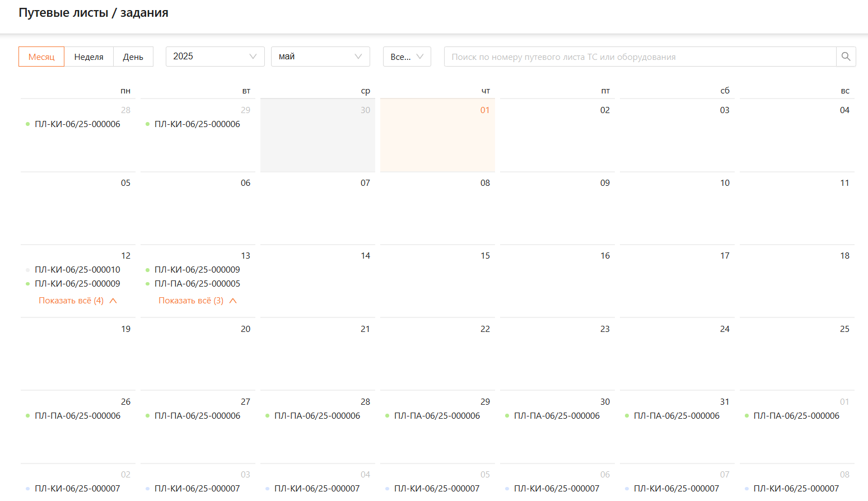Expand the Все... filter dropdown
This screenshot has height=501, width=868.
pyautogui.click(x=407, y=57)
